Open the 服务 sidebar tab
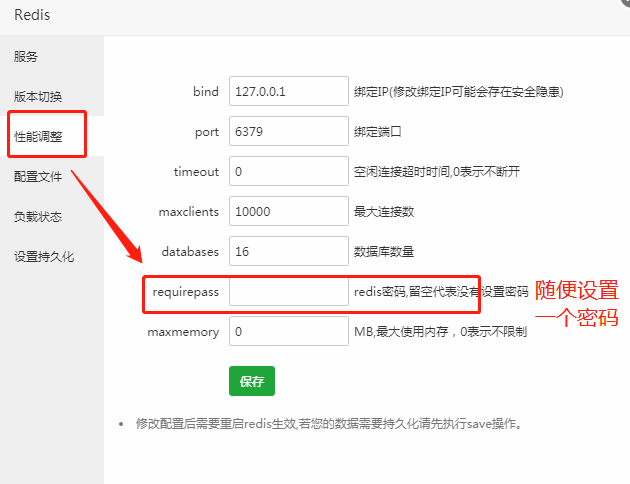630x484 pixels. coord(26,56)
